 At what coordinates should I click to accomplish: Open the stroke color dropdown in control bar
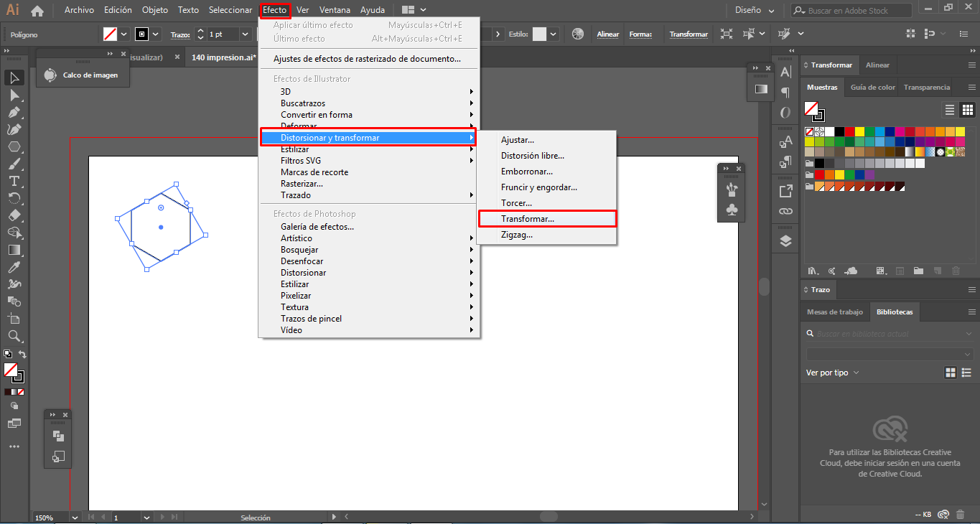click(155, 34)
